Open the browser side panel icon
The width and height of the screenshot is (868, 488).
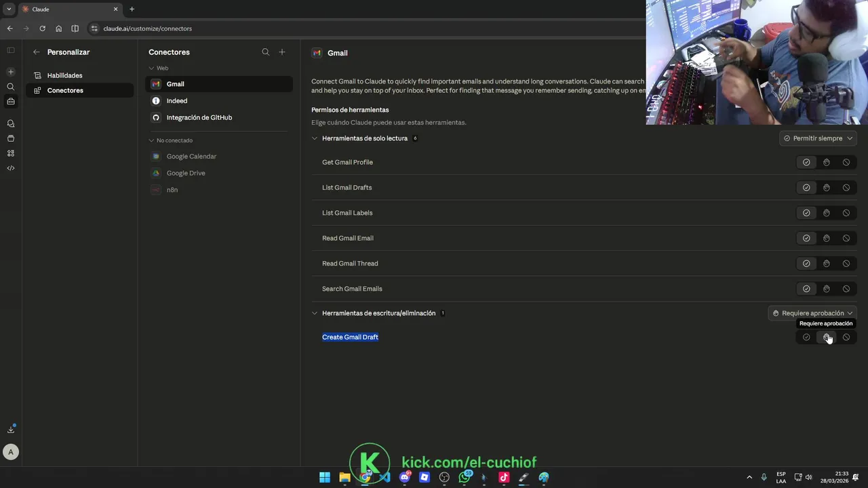(x=75, y=28)
